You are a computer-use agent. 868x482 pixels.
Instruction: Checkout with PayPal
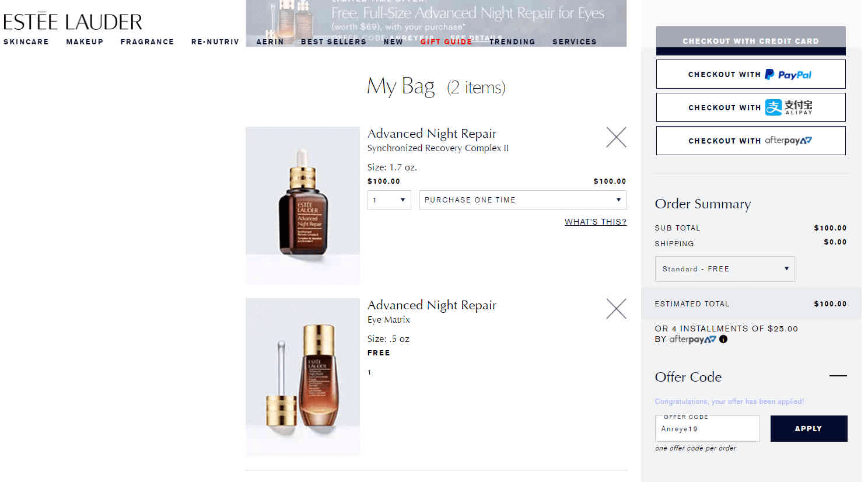tap(751, 74)
